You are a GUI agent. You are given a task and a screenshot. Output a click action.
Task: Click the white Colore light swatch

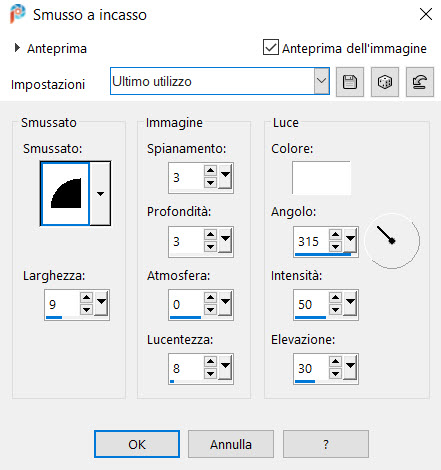(x=321, y=178)
